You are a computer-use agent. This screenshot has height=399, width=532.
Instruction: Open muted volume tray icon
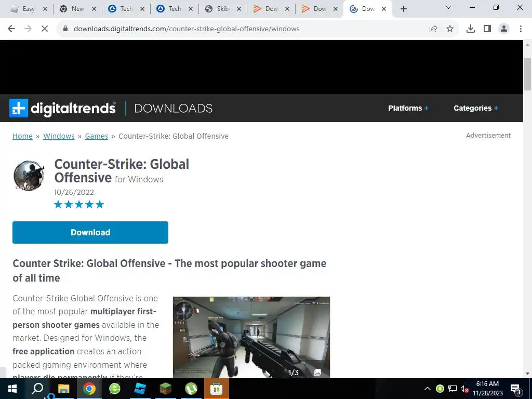click(464, 389)
